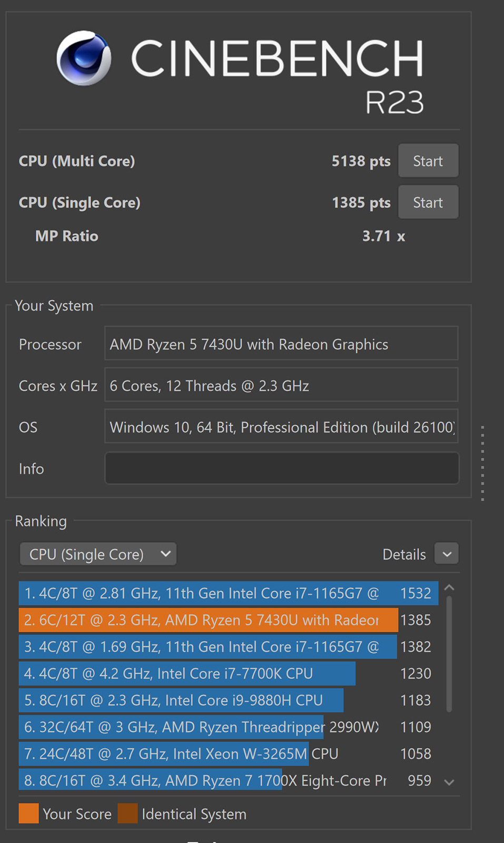Image resolution: width=504 pixels, height=843 pixels.
Task: Open the CPU (Single Core) ranking dropdown
Action: (x=98, y=554)
